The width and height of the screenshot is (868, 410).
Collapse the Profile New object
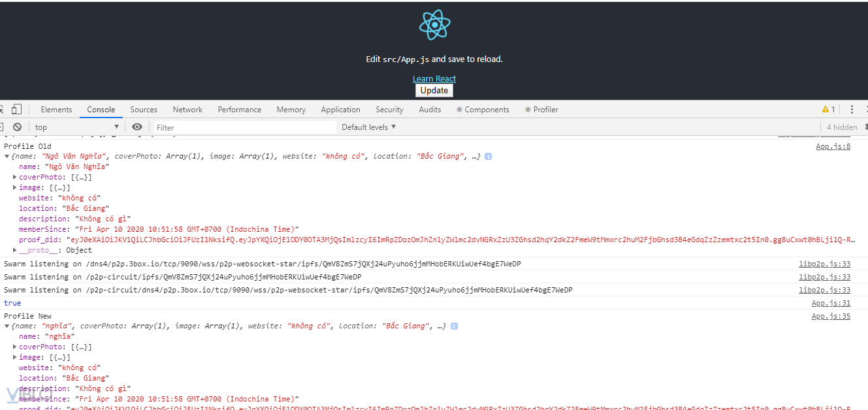click(x=7, y=326)
